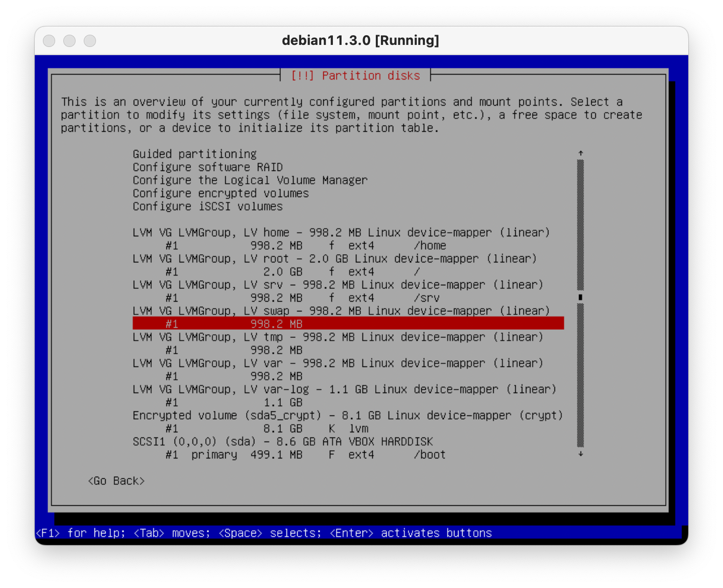
Task: Open Configure the Logical Volume Manager
Action: pos(250,180)
